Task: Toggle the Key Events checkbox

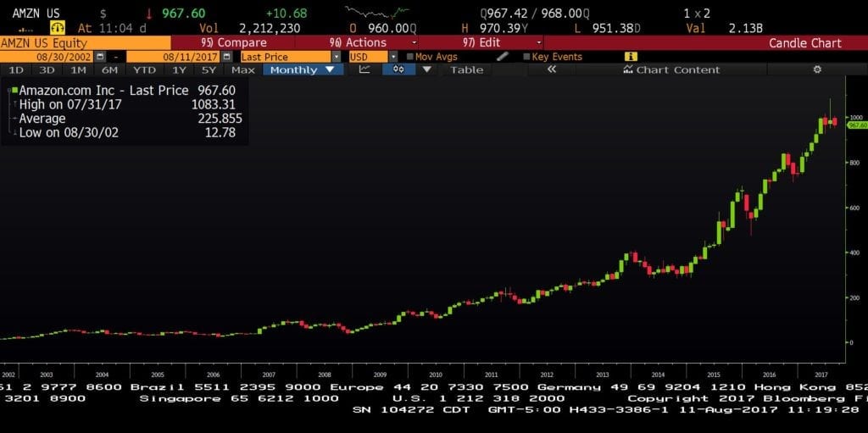Action: [526, 57]
